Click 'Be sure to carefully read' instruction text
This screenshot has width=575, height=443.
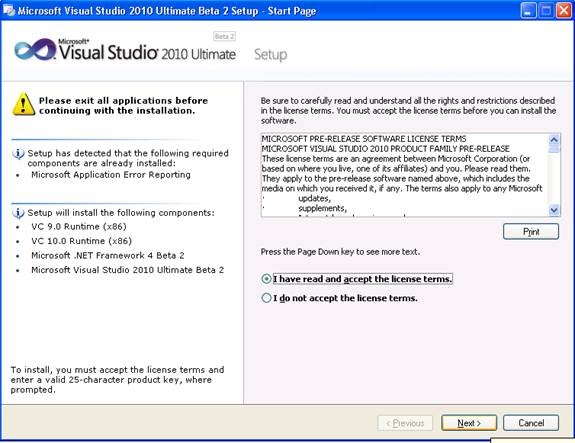tap(408, 110)
